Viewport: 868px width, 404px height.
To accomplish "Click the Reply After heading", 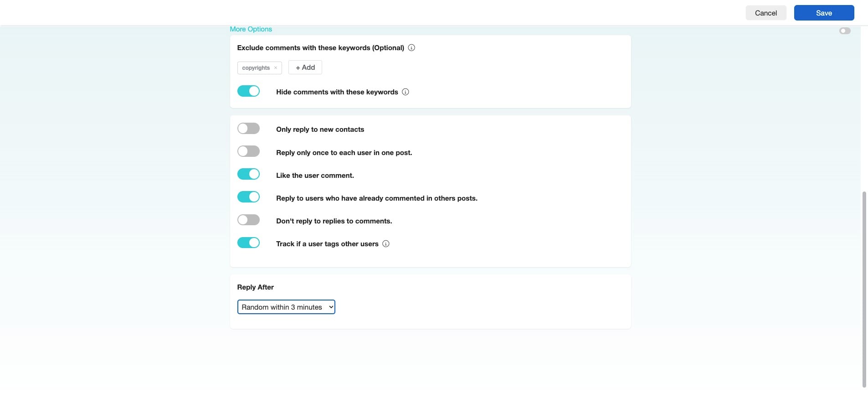I will coord(255,287).
